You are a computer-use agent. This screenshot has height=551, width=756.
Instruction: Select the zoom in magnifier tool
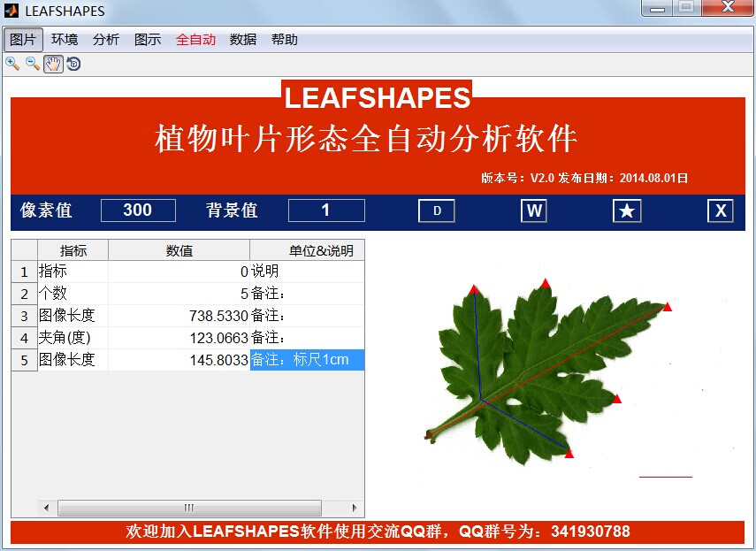[12, 64]
